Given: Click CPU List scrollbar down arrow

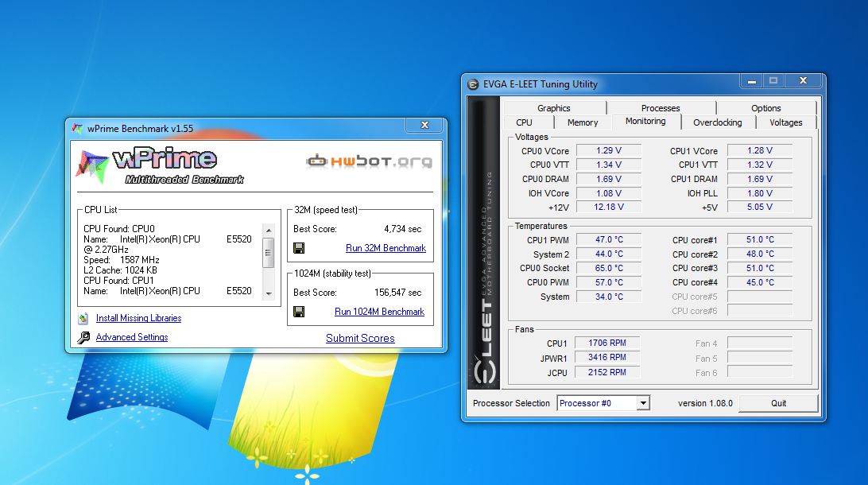Looking at the screenshot, I should click(269, 293).
